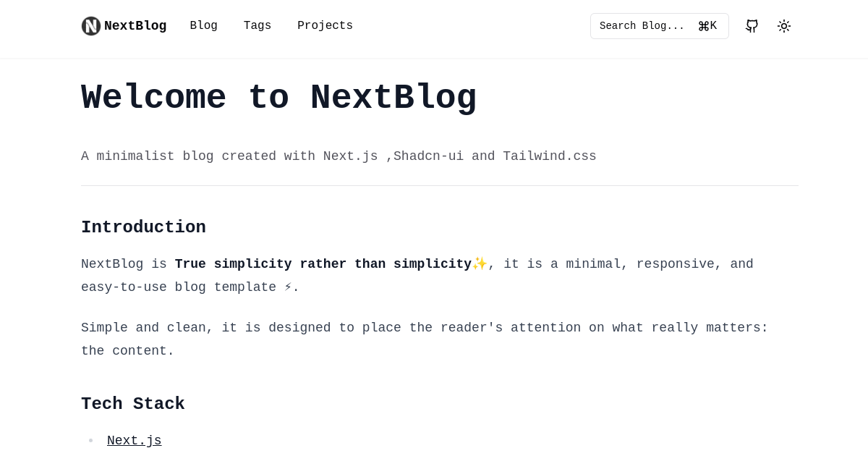This screenshot has height=456, width=868.
Task: Click the lightning bolt emoji
Action: [x=288, y=287]
